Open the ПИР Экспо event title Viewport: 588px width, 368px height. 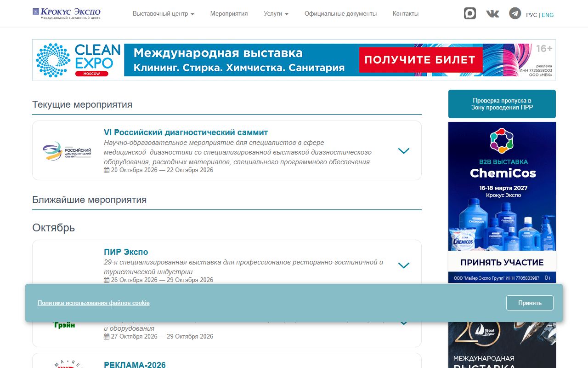[126, 252]
